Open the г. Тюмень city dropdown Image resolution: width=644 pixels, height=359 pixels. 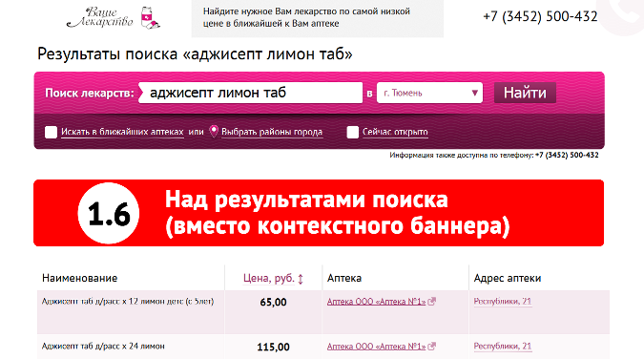point(429,93)
